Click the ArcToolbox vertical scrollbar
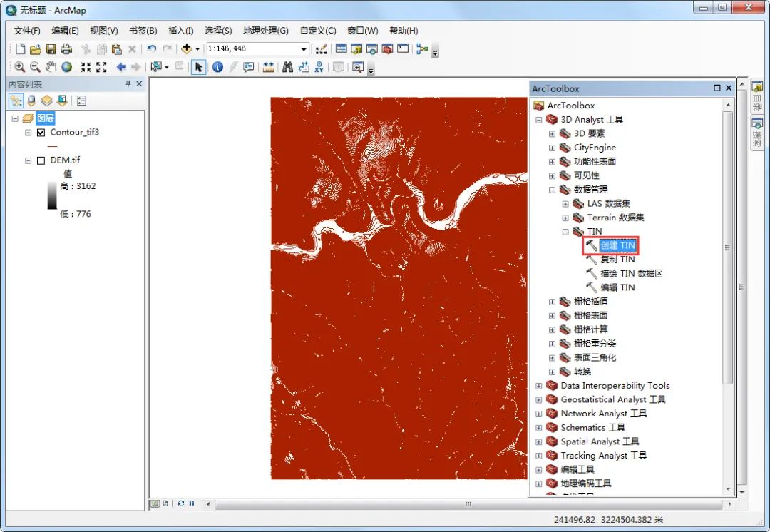This screenshot has width=770, height=532. tap(728, 247)
